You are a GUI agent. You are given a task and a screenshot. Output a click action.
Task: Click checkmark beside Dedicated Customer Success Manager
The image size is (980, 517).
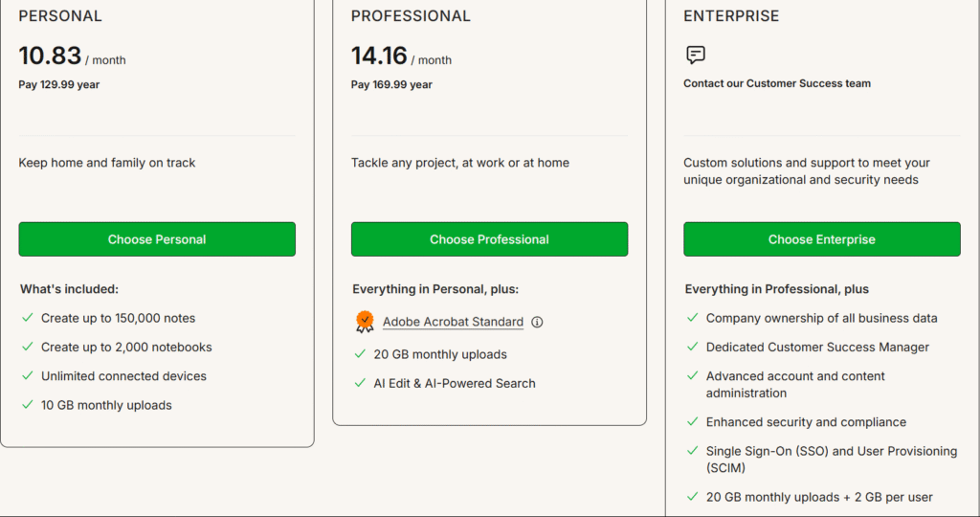coord(693,347)
